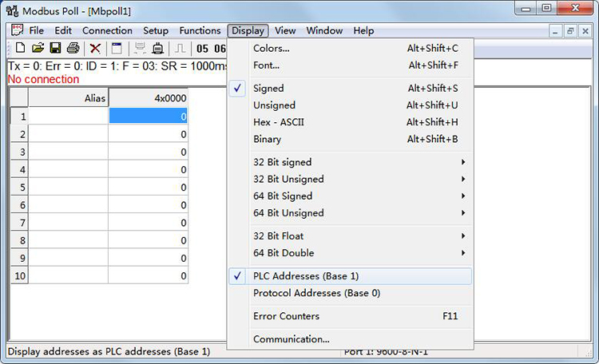Expand the 64 Bit Double submenu
This screenshot has height=364, width=599.
pyautogui.click(x=351, y=253)
